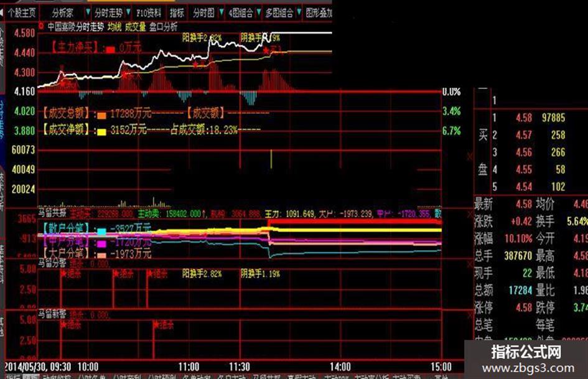Close the 马留分警 panel with its X
Image resolution: width=588 pixels, height=379 pixels.
point(470,264)
